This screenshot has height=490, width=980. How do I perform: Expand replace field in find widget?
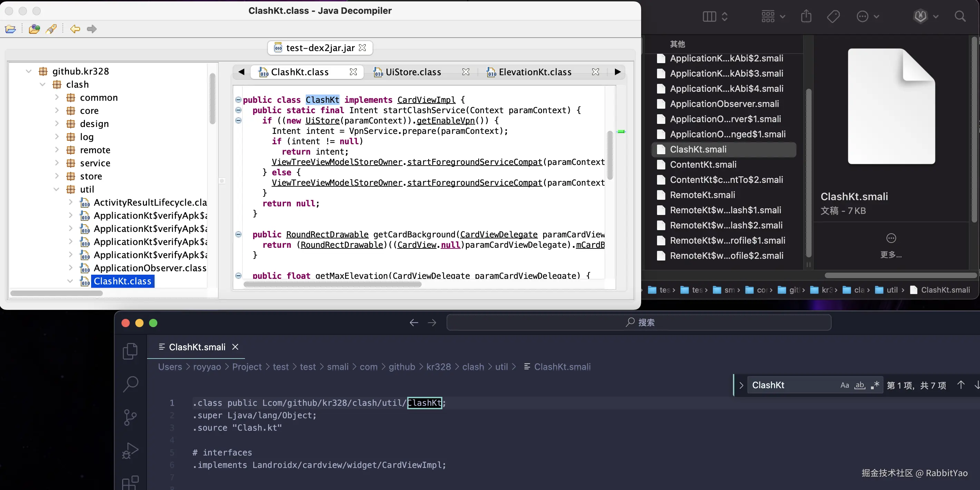pyautogui.click(x=741, y=385)
